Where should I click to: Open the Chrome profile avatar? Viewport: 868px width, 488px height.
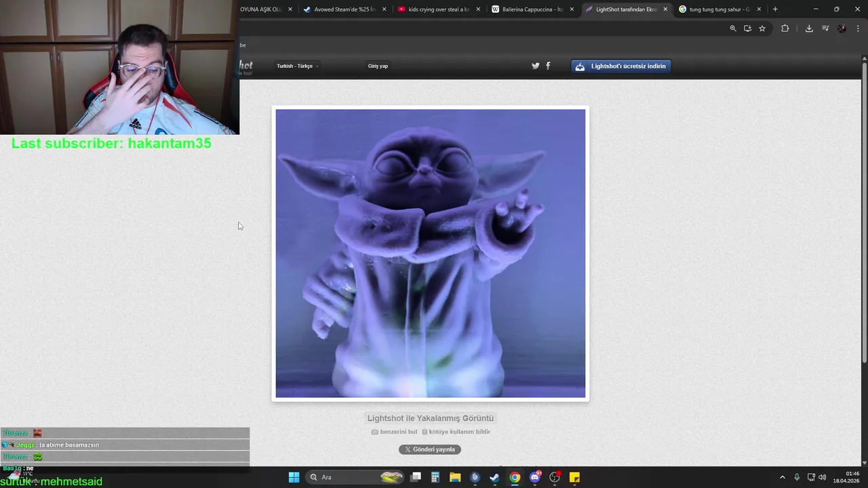(x=842, y=28)
